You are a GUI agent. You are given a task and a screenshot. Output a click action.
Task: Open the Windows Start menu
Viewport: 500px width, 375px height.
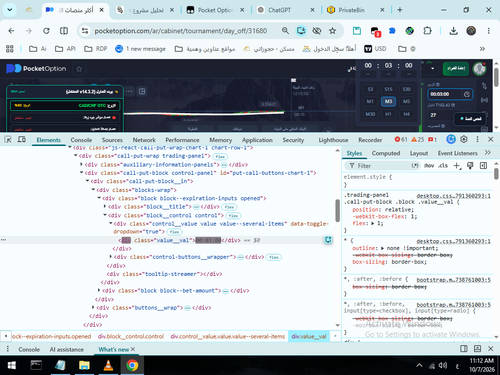[x=11, y=365]
